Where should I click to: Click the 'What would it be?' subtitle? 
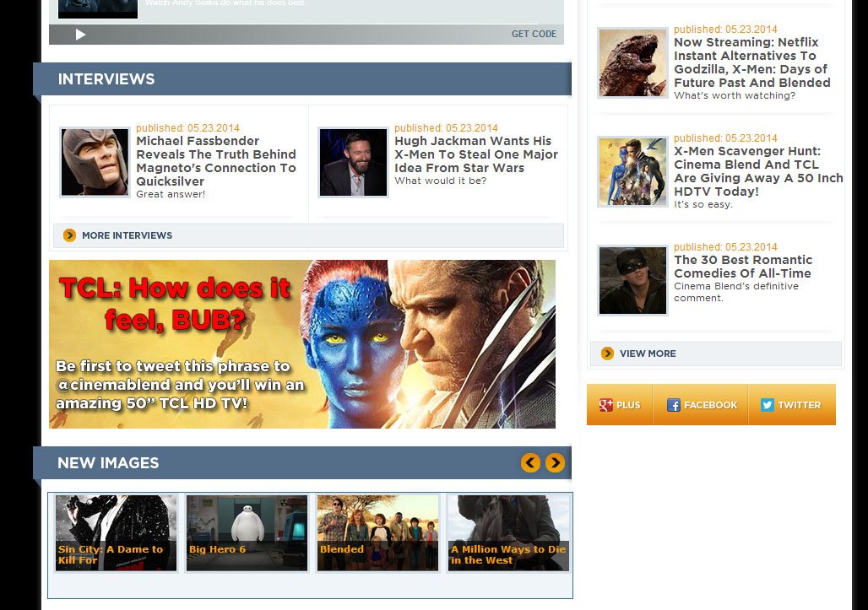pos(440,181)
